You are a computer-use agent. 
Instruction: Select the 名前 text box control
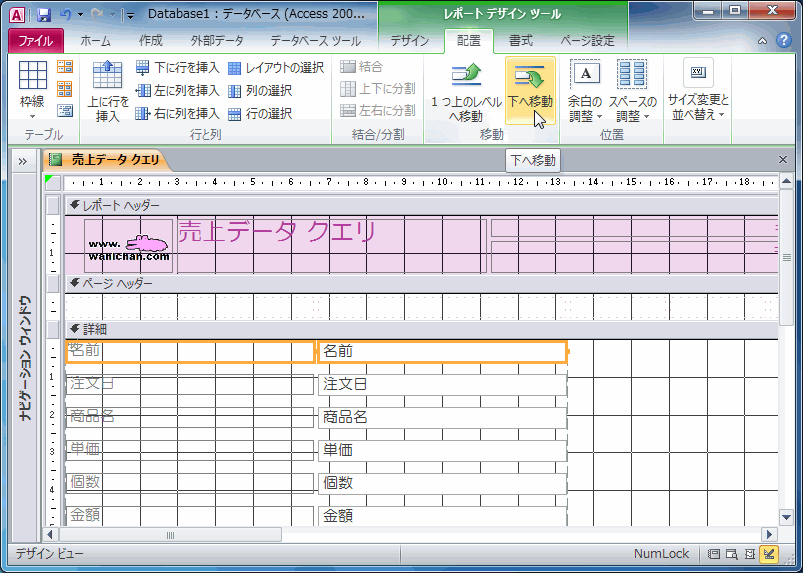click(442, 352)
